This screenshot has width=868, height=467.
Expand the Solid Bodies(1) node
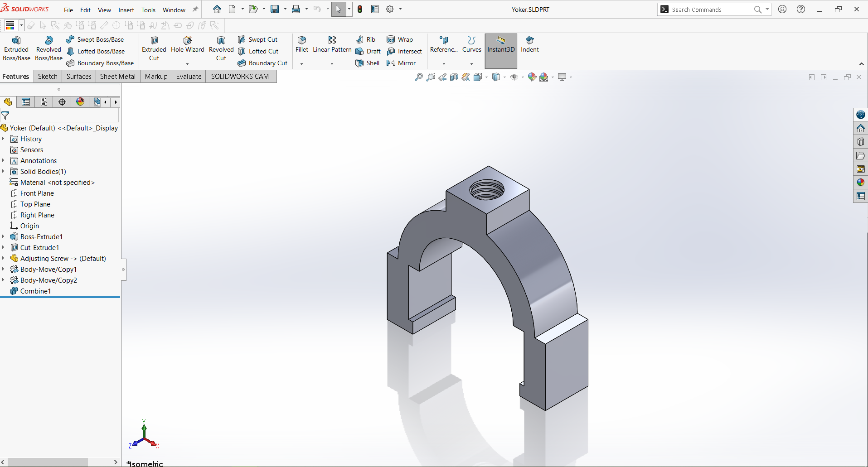(x=4, y=171)
